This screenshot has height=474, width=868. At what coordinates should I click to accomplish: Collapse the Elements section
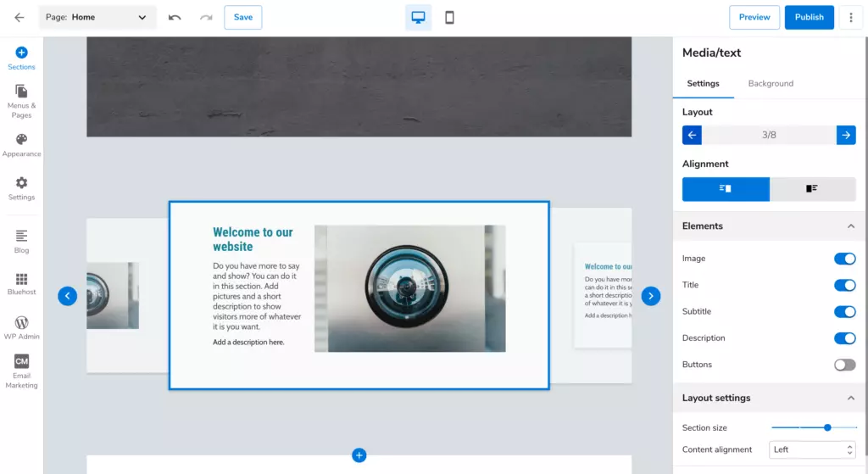click(x=851, y=226)
